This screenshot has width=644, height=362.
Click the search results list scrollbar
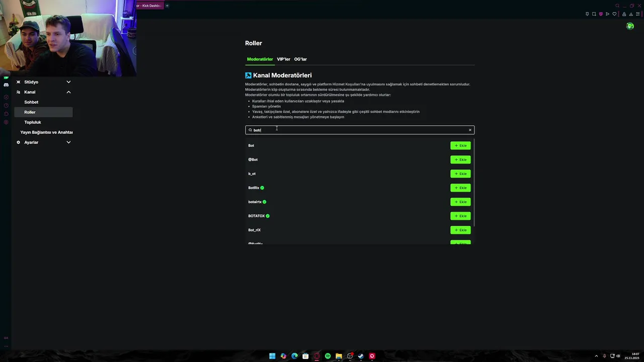tap(474, 181)
